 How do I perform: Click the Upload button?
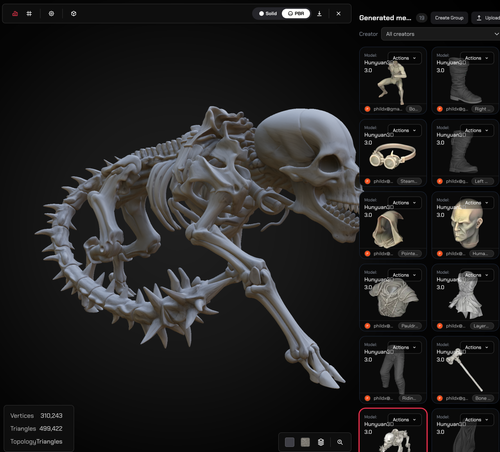487,18
